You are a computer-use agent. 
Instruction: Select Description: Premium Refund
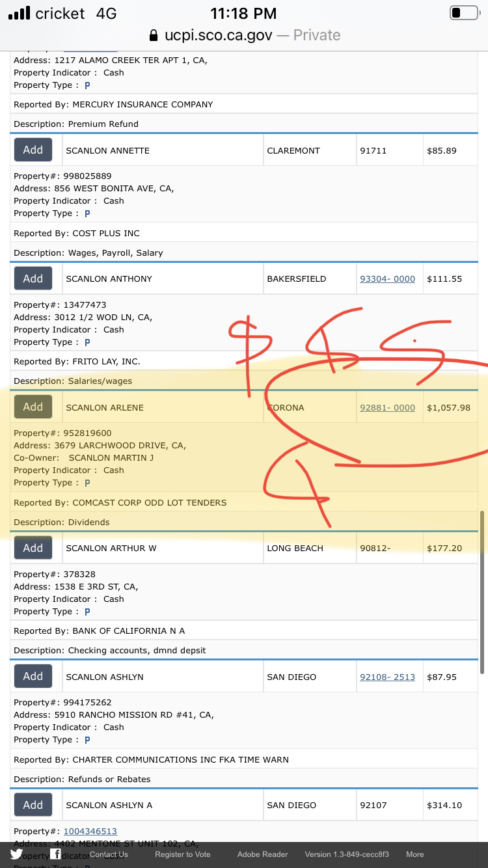[76, 124]
